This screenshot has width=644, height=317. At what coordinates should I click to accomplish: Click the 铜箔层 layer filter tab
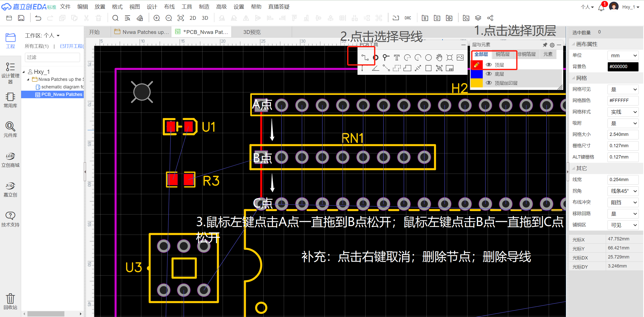click(x=502, y=54)
